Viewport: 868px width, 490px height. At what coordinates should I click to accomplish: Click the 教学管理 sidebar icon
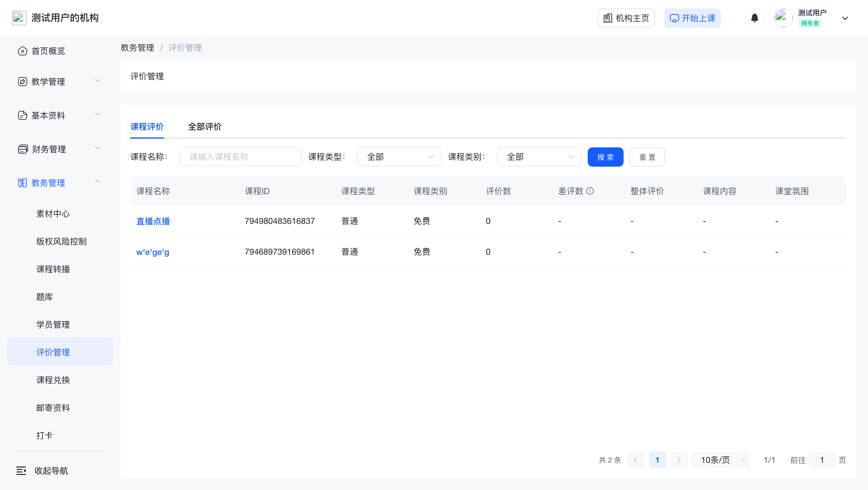point(23,82)
